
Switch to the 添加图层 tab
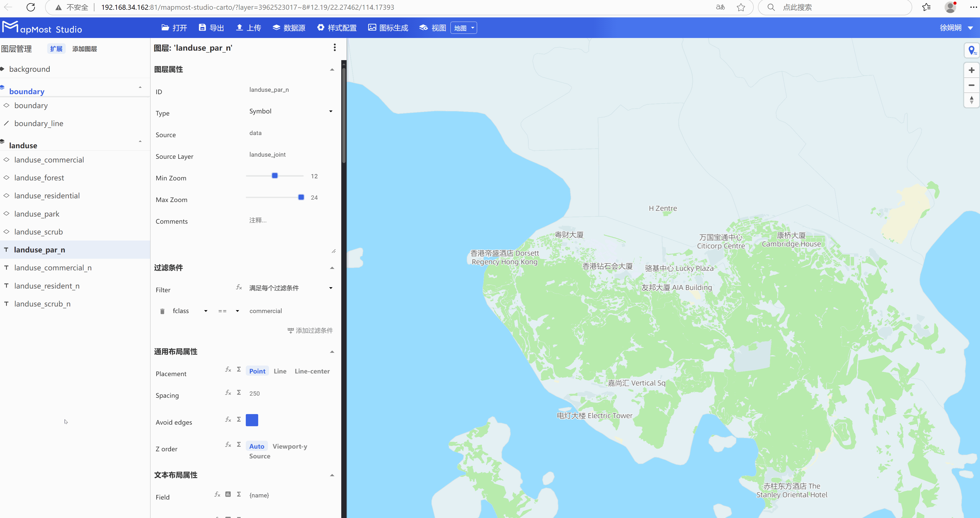[84, 48]
